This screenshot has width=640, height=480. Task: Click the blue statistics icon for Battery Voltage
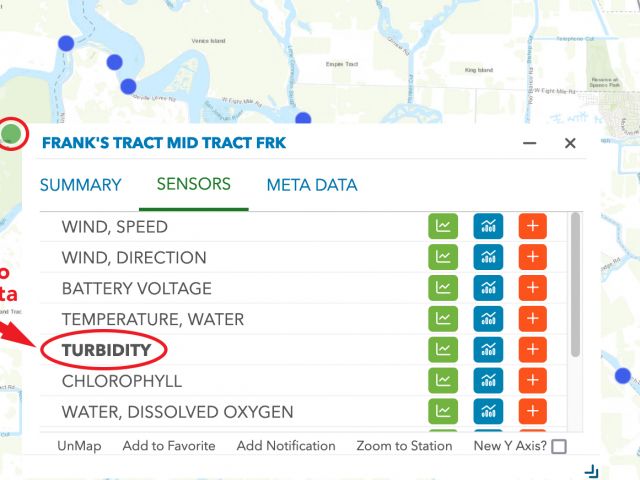(x=488, y=288)
